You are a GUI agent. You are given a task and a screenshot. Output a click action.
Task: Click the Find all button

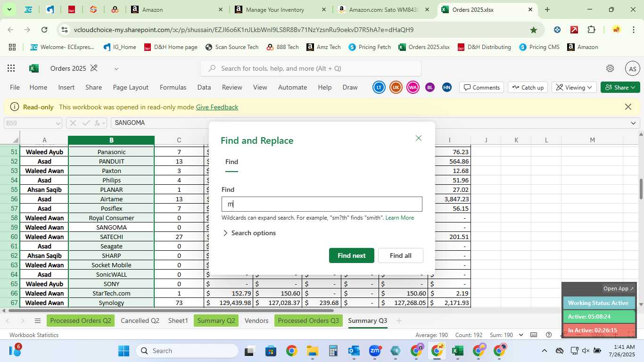click(401, 255)
